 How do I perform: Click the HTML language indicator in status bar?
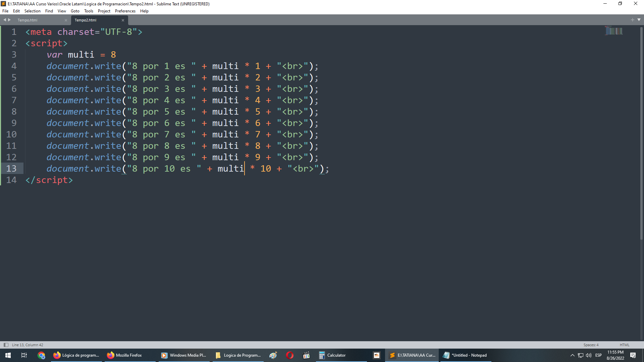click(626, 345)
